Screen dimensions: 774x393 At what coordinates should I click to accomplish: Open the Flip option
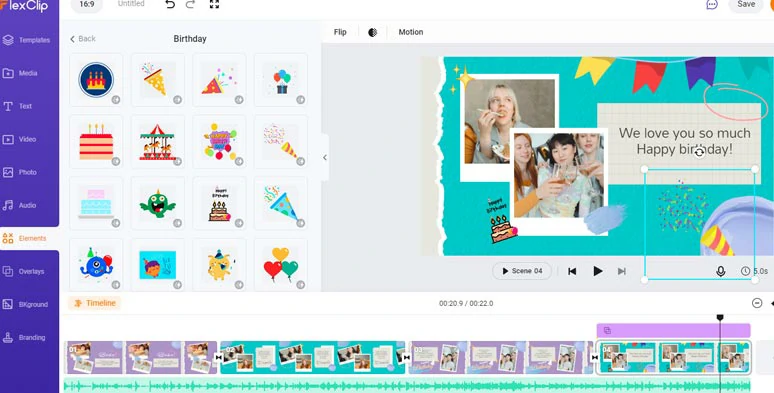click(x=340, y=32)
